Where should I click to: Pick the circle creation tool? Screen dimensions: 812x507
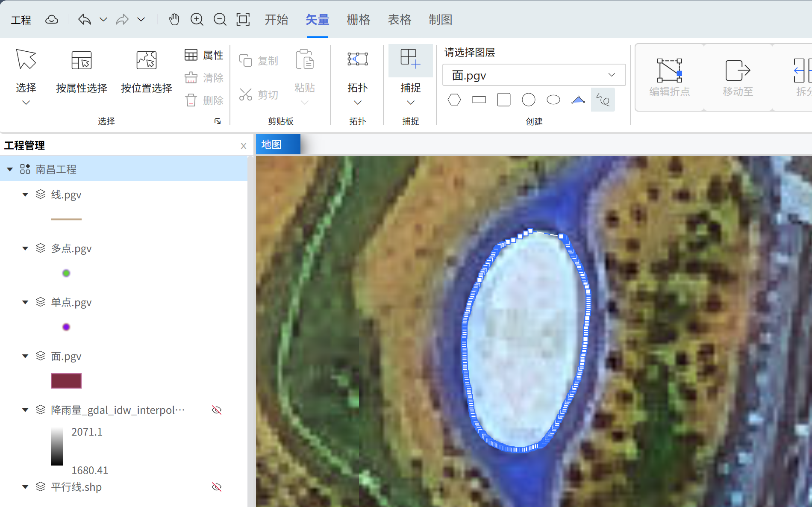pyautogui.click(x=529, y=100)
